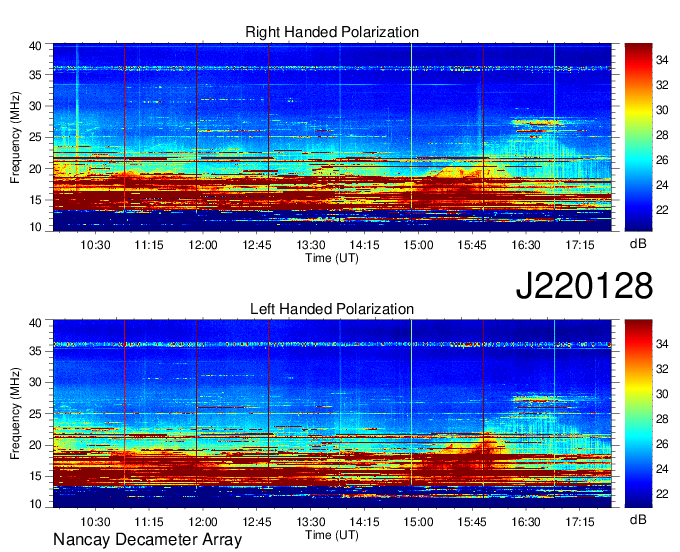The image size is (680, 552).
Task: Click the 26 dB label on Right Handed color bar
Action: point(662,160)
